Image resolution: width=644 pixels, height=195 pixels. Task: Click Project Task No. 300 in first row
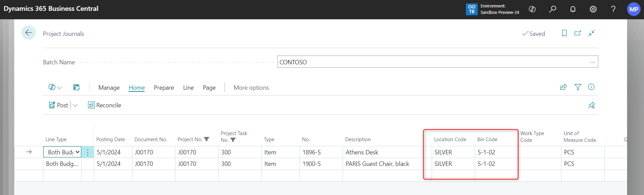240,152
